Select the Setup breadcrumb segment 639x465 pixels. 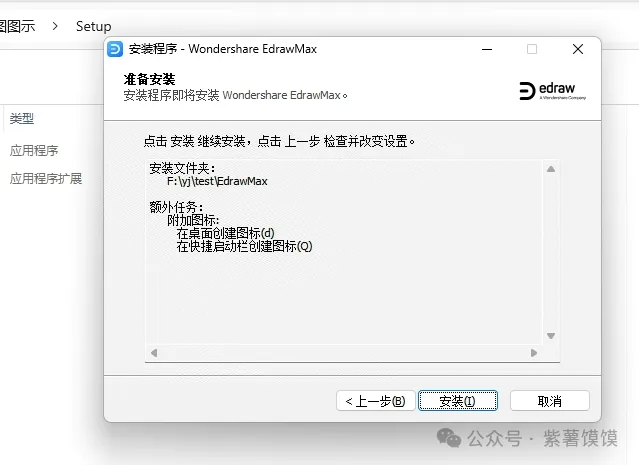[93, 26]
